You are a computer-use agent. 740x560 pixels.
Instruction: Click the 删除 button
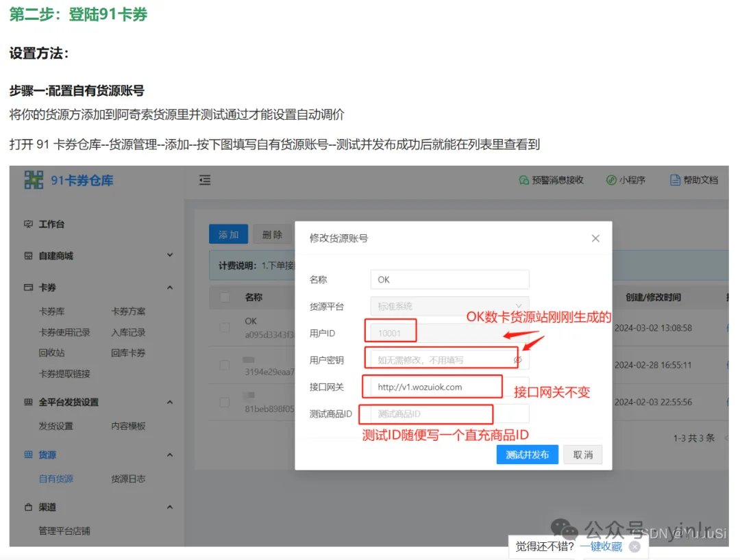[272, 234]
